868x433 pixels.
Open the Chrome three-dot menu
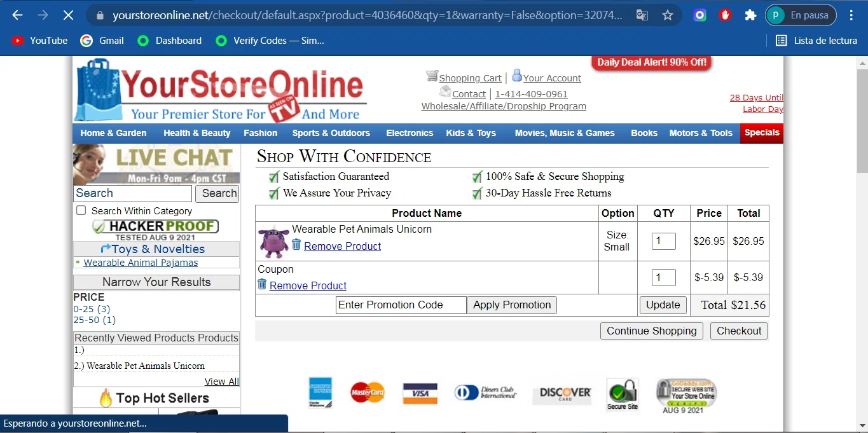pos(851,15)
